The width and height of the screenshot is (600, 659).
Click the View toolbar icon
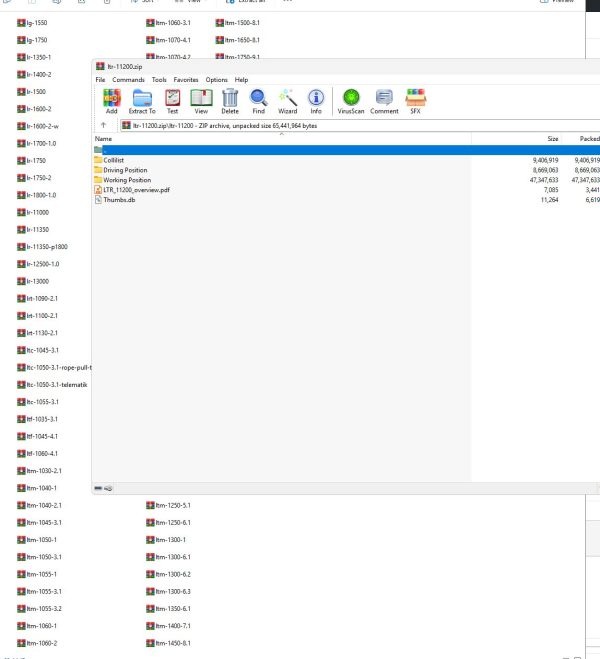[201, 101]
